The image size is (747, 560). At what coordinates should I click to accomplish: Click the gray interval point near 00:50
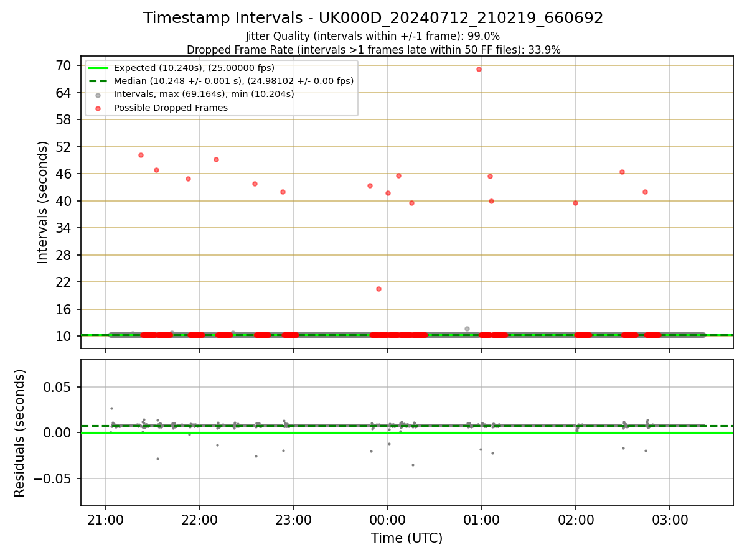(467, 329)
